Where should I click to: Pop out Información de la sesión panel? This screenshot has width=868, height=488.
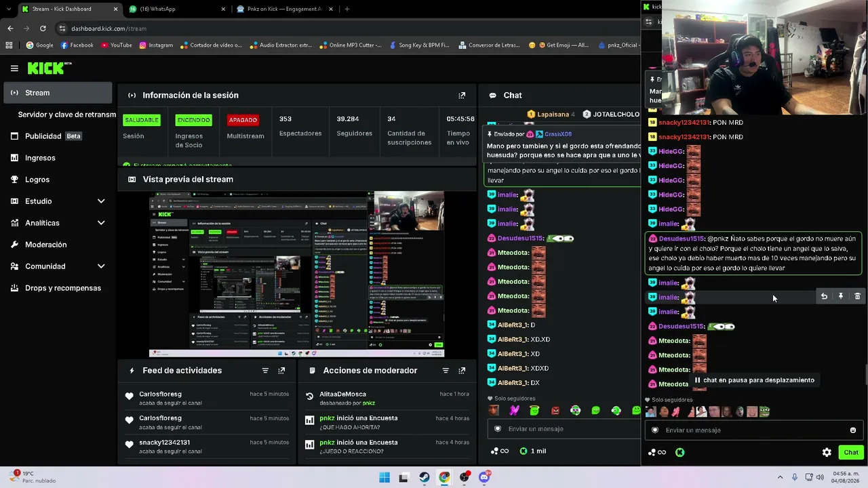click(462, 96)
